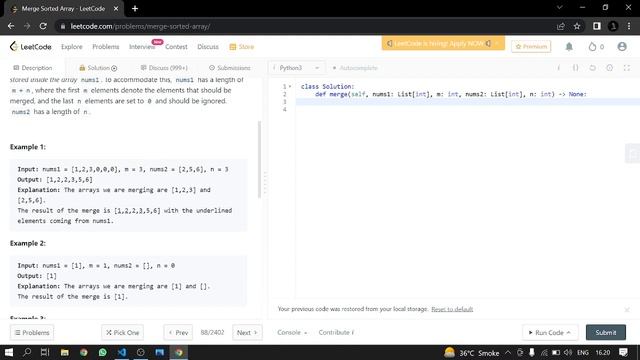
Task: Bookmark this page with star icon
Action: (x=577, y=26)
